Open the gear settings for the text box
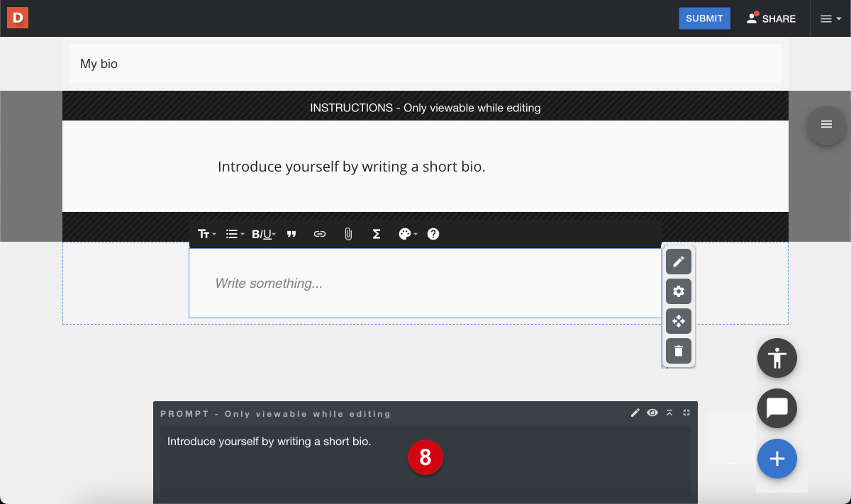The height and width of the screenshot is (504, 851). pyautogui.click(x=679, y=291)
